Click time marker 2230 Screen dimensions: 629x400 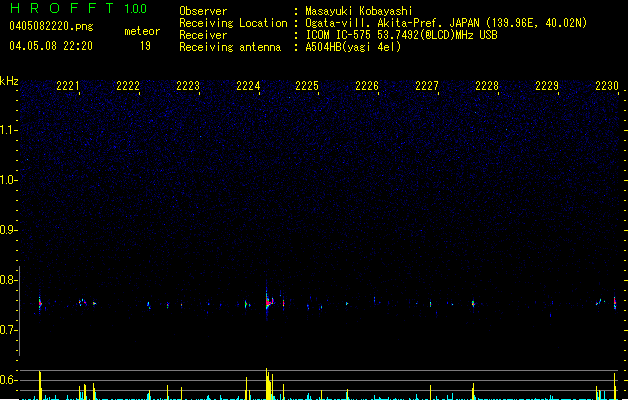[x=607, y=86]
